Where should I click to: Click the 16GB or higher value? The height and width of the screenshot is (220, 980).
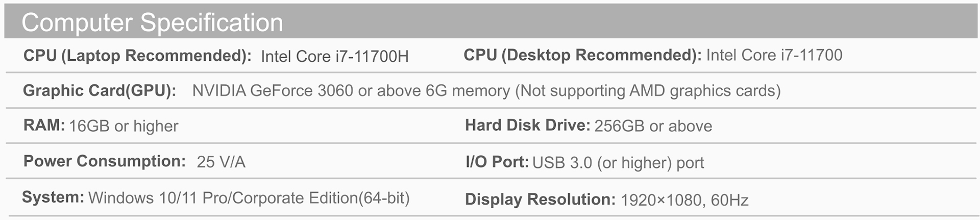tap(124, 126)
